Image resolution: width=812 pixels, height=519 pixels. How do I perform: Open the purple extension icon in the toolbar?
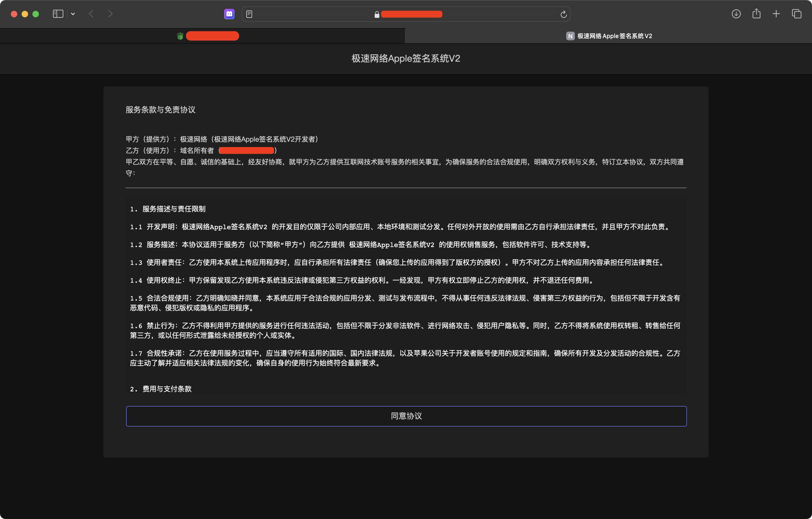tap(229, 14)
